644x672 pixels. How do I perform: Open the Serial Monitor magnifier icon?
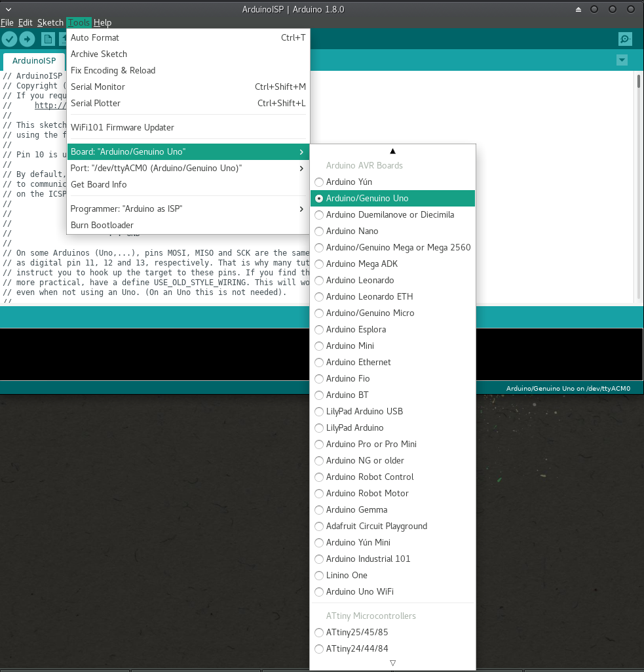pos(625,39)
